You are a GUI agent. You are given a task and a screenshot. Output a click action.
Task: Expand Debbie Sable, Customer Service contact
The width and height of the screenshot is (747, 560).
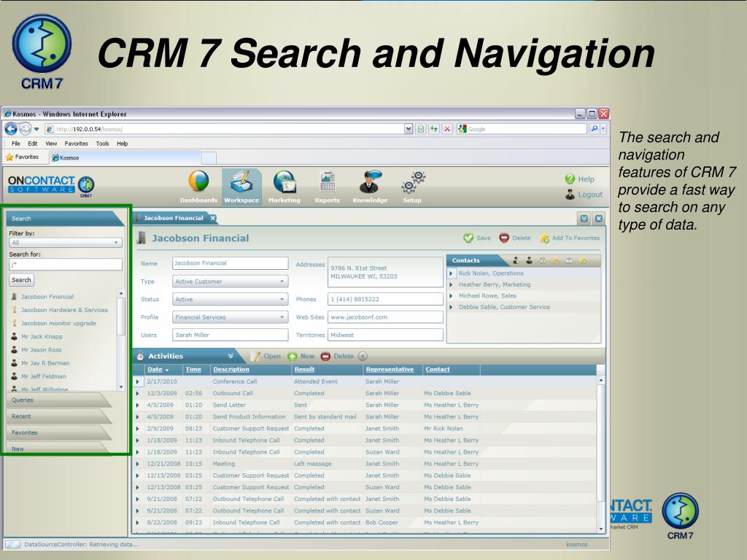tap(451, 307)
